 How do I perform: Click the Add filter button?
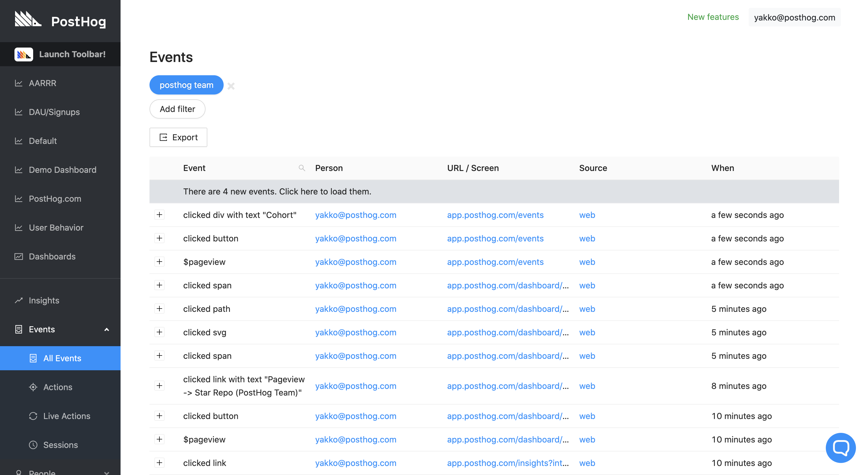click(177, 109)
